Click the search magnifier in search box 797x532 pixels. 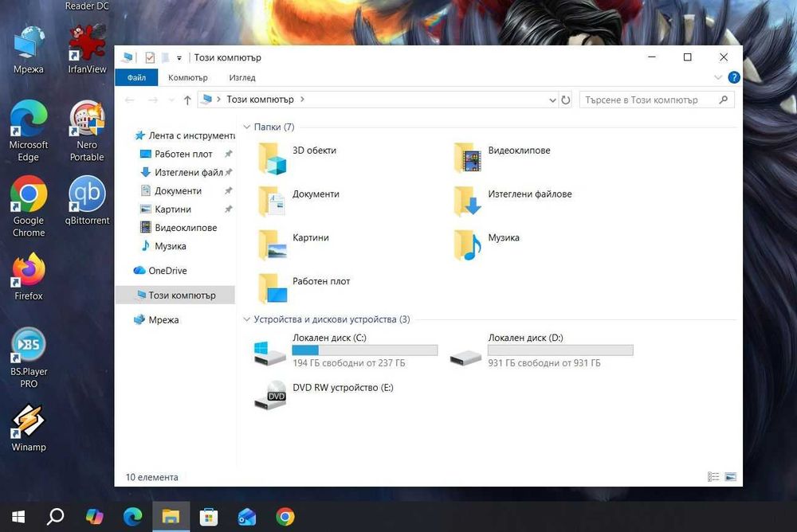[x=724, y=100]
